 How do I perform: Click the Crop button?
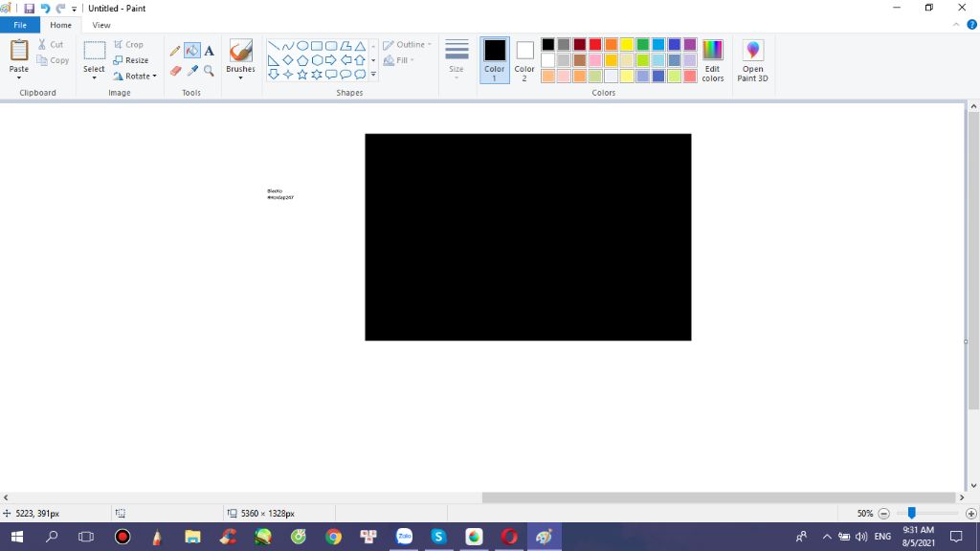point(129,44)
